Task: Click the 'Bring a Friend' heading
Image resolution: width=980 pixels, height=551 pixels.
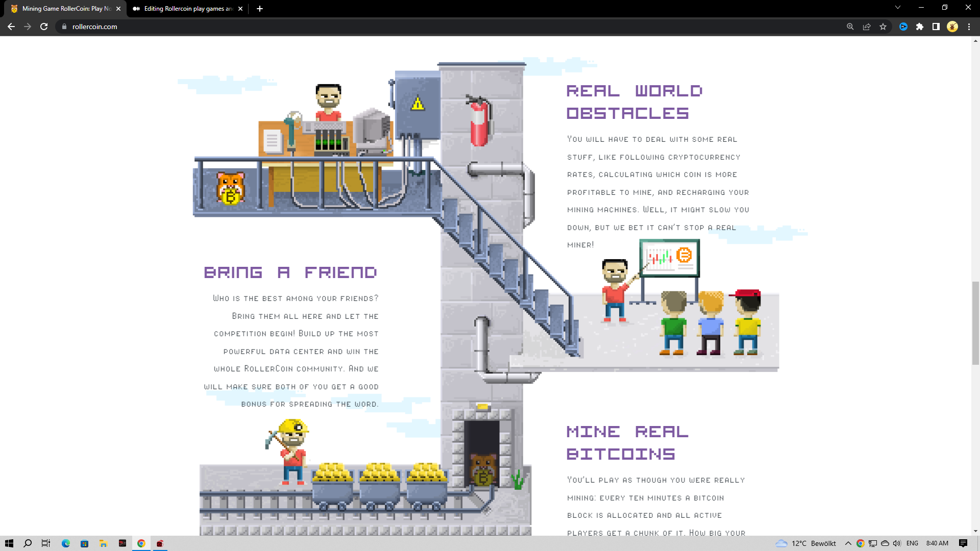Action: pos(290,272)
